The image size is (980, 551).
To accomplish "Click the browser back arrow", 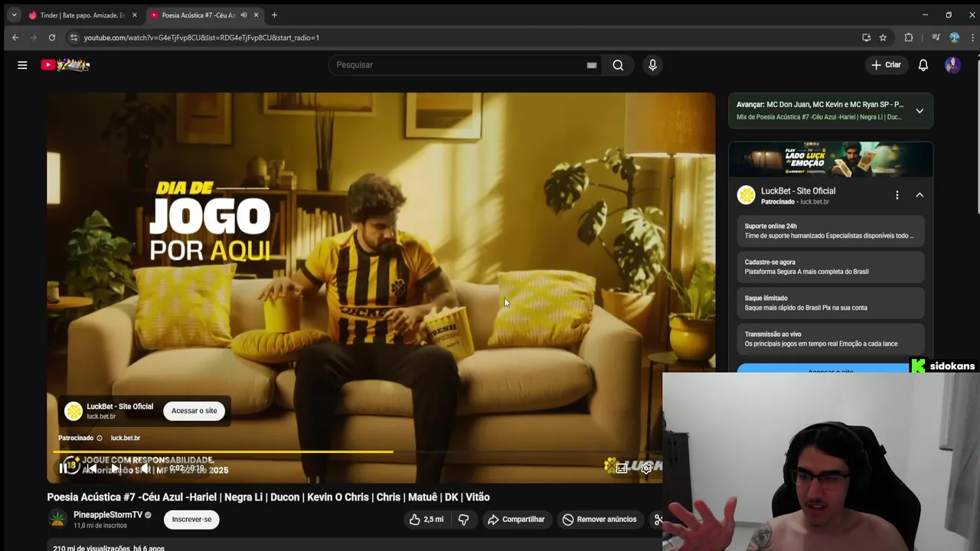I will pyautogui.click(x=15, y=37).
